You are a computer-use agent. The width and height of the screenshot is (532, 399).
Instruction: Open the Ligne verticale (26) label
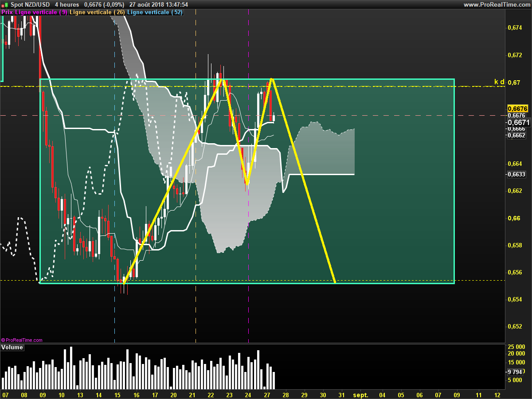[x=98, y=12]
